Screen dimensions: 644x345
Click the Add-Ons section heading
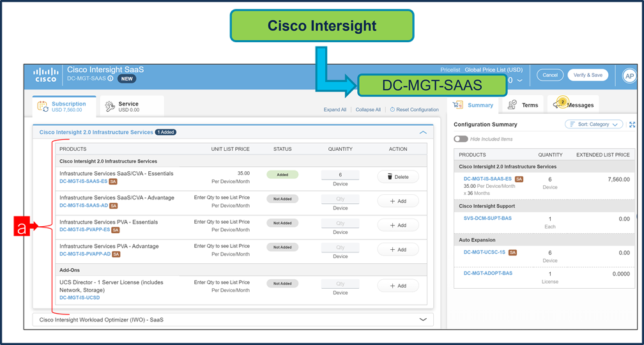(70, 270)
